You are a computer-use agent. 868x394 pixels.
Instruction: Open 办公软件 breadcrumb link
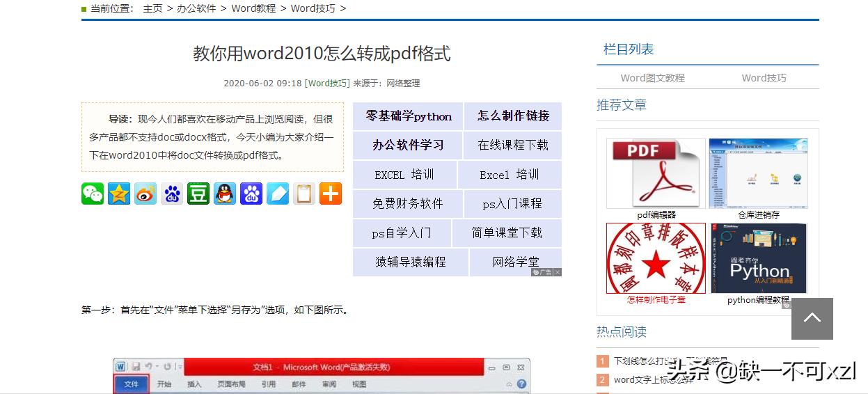(196, 8)
